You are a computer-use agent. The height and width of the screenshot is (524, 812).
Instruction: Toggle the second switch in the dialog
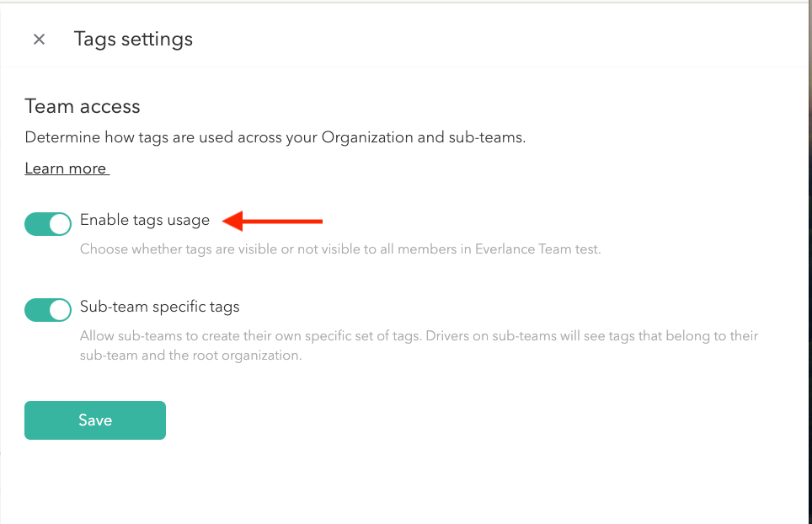tap(47, 309)
